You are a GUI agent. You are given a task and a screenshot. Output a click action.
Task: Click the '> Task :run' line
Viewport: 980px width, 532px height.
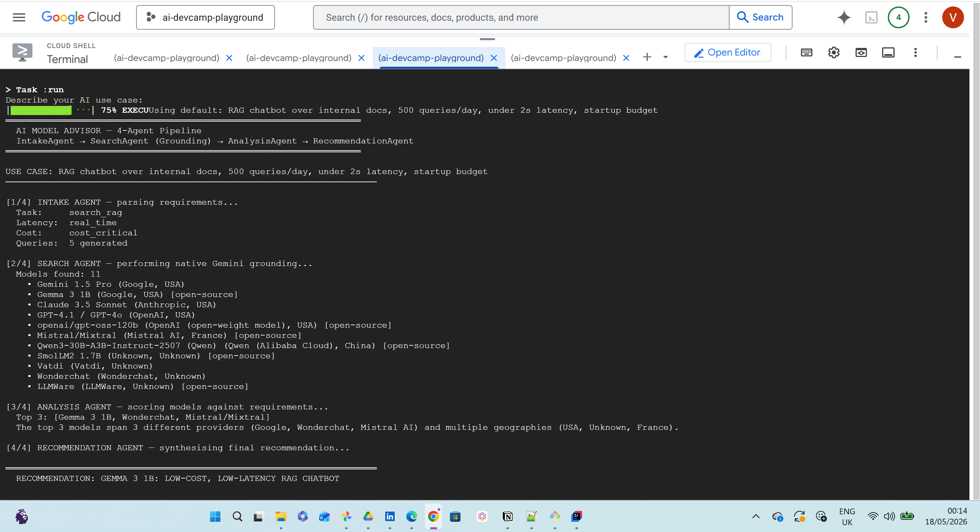[x=35, y=90]
